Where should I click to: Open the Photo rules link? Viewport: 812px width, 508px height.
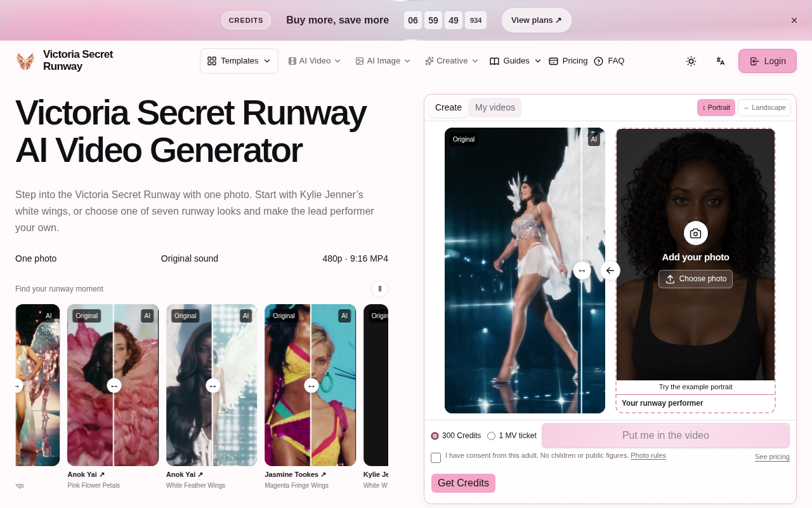[x=648, y=455]
